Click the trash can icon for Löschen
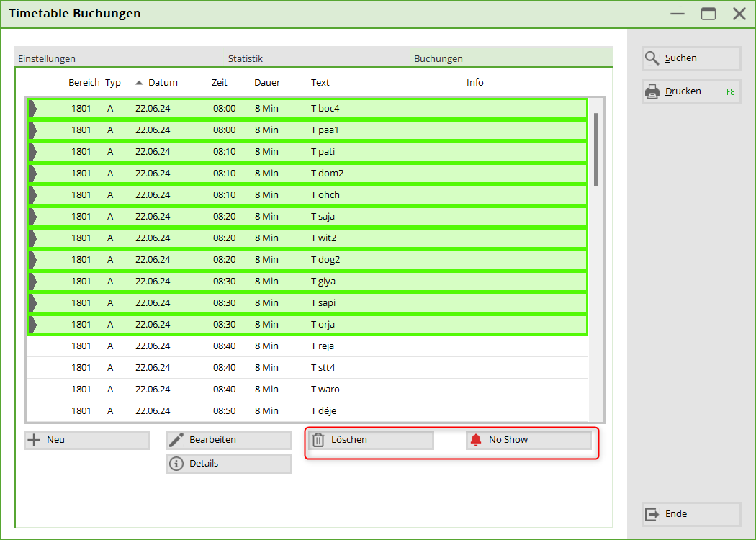The height and width of the screenshot is (540, 756). point(318,440)
